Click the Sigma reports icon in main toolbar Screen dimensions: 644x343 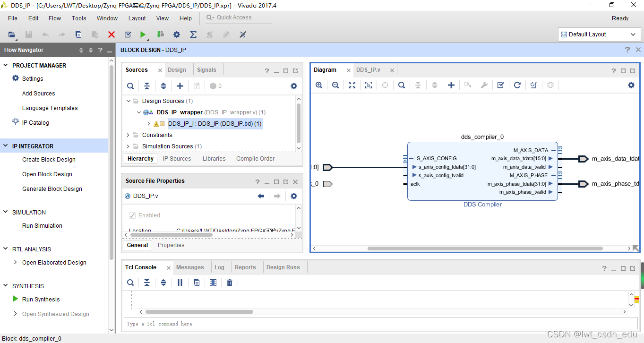193,34
